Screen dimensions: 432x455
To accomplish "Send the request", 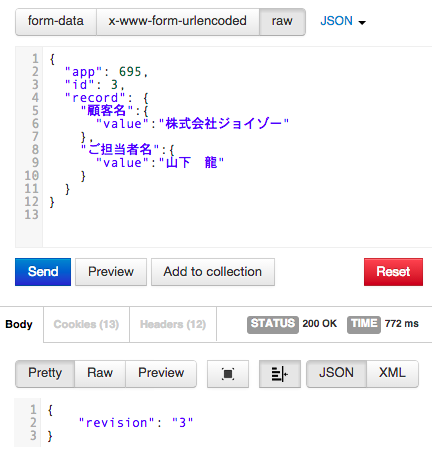I will pyautogui.click(x=43, y=272).
